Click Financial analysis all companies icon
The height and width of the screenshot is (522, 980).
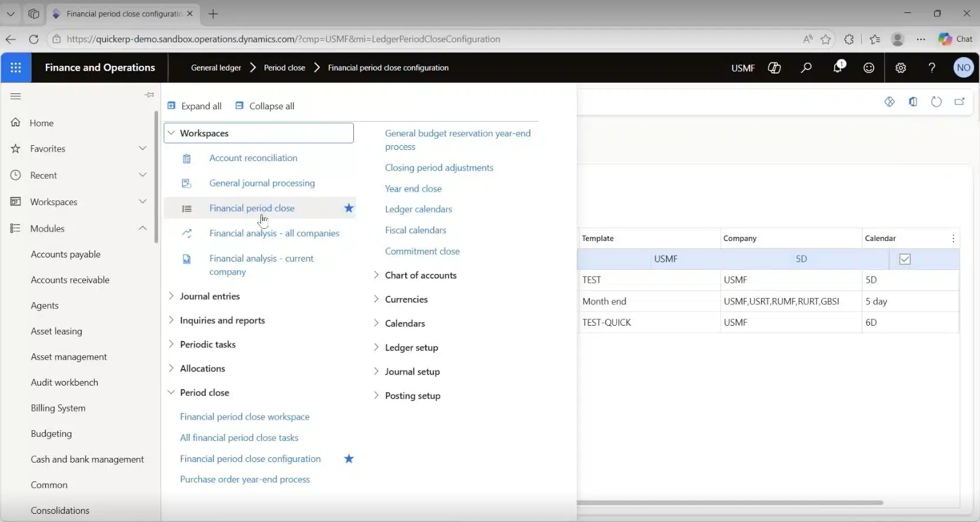tap(187, 233)
